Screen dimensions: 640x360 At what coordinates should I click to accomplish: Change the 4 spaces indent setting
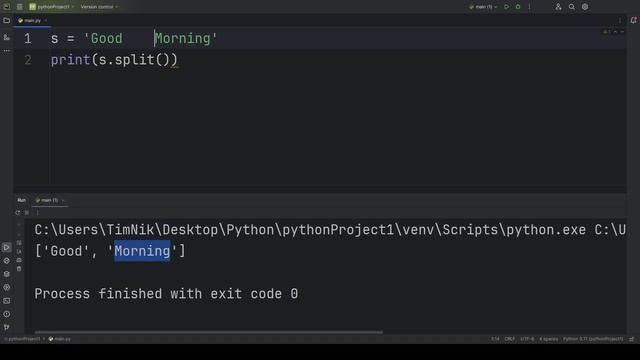[x=549, y=339]
